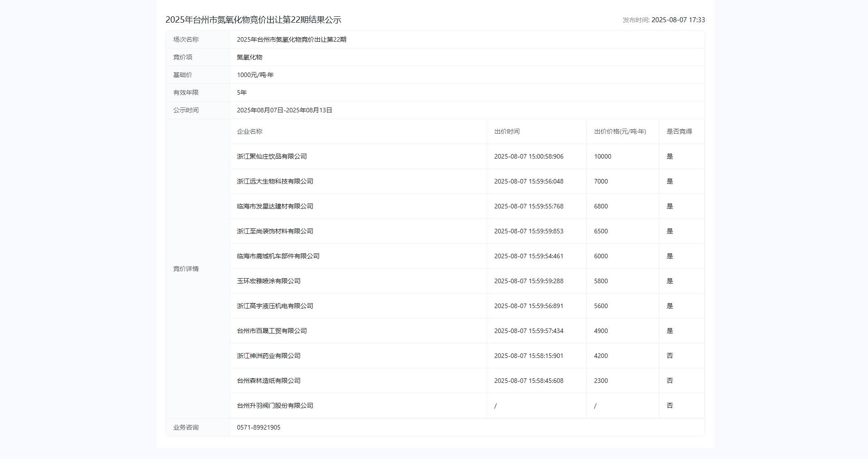Screen dimensions: 868x459
Task: Select the validity period value 5年
Action: click(x=241, y=92)
